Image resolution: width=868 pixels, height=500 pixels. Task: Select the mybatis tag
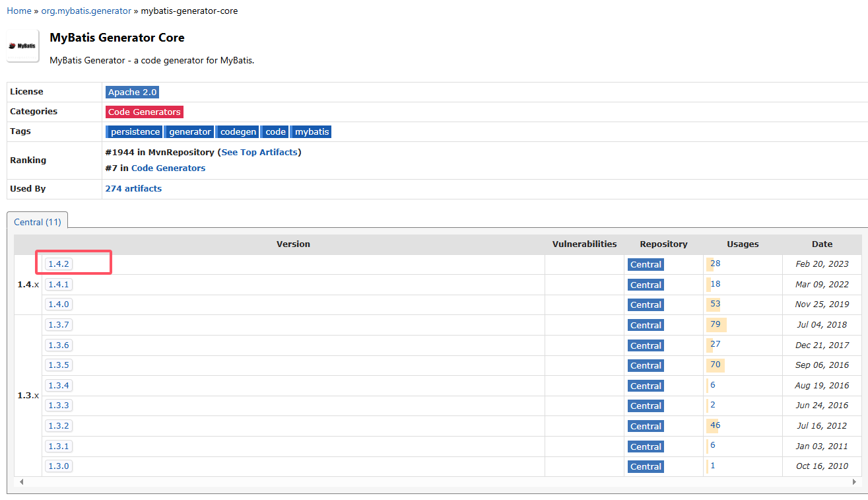click(x=311, y=131)
